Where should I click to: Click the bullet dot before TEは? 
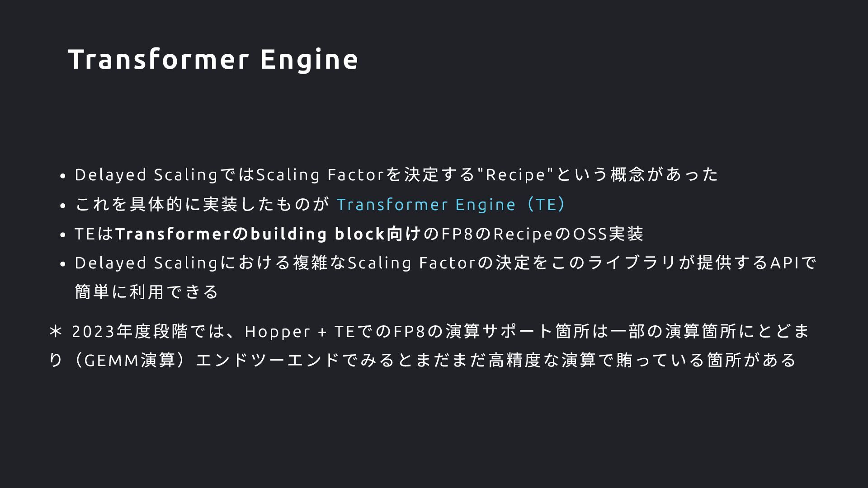point(63,235)
